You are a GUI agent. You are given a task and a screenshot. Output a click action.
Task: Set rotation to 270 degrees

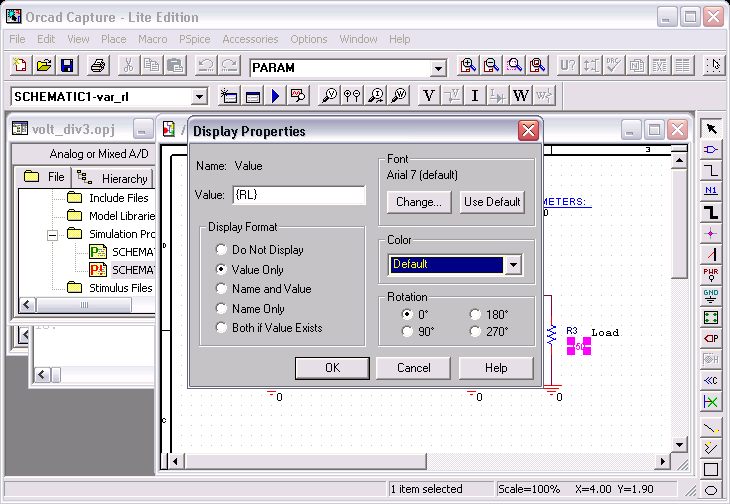475,331
